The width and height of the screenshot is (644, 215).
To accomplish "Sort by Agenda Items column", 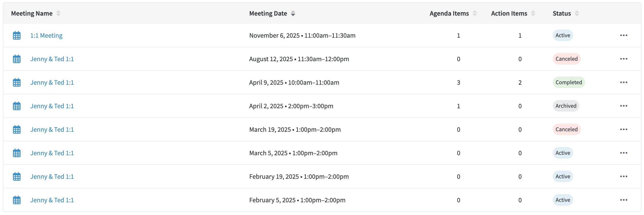I will pyautogui.click(x=474, y=13).
